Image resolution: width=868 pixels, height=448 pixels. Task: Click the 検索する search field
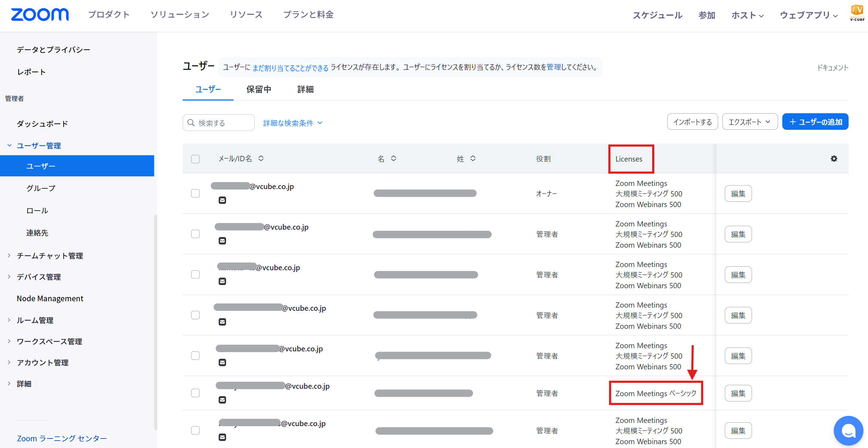(x=218, y=123)
